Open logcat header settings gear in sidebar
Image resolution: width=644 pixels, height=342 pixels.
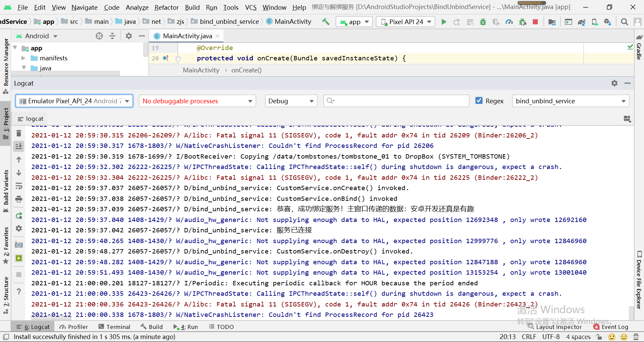(x=19, y=228)
